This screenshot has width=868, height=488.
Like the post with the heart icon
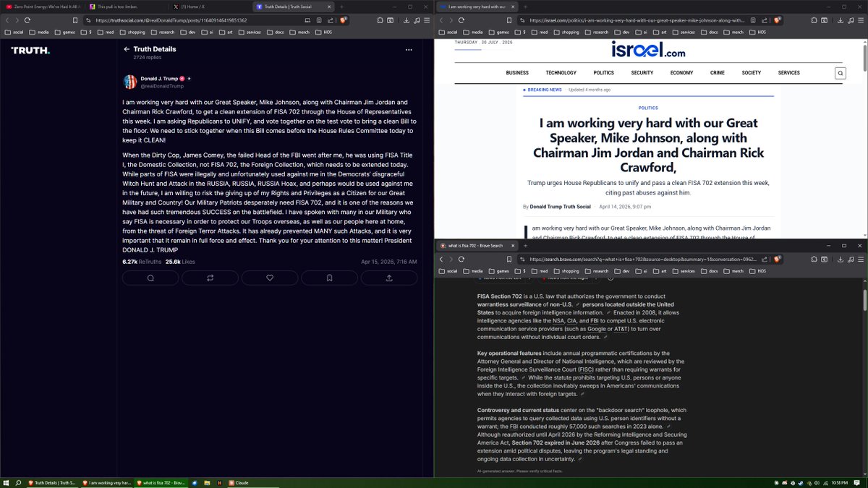[x=270, y=278]
